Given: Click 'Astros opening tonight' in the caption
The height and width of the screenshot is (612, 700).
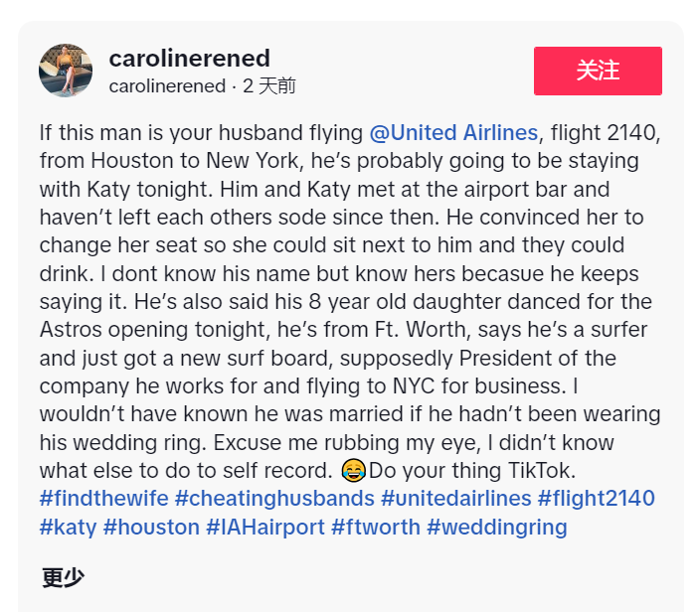Looking at the screenshot, I should tap(155, 330).
